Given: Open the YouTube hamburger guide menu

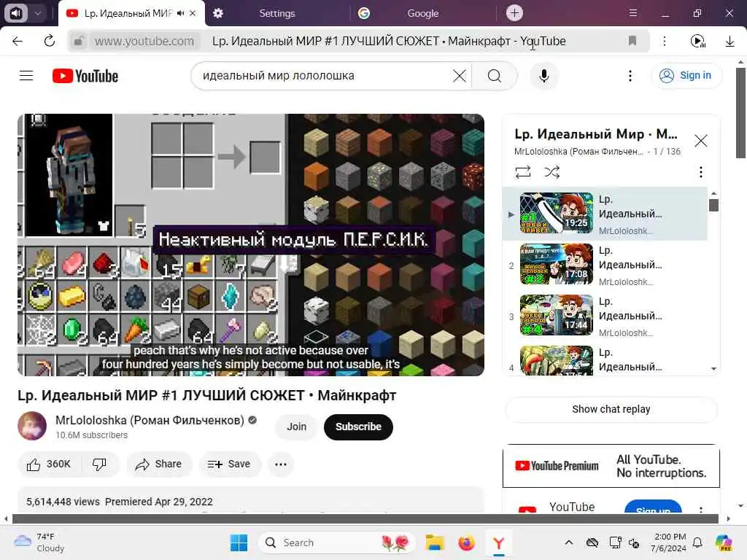Looking at the screenshot, I should (26, 76).
